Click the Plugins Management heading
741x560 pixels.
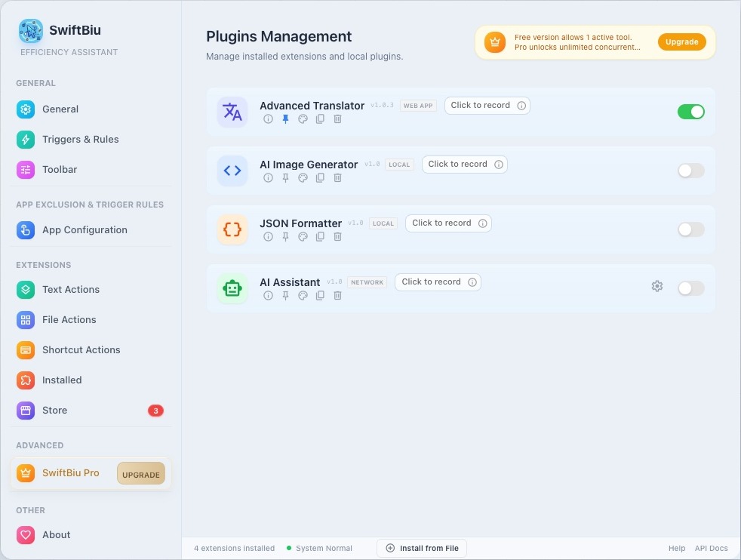coord(279,36)
